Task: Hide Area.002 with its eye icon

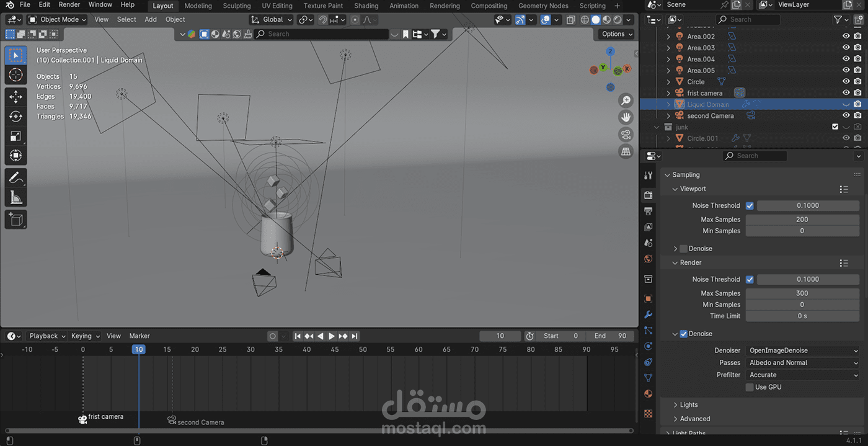Action: (846, 37)
